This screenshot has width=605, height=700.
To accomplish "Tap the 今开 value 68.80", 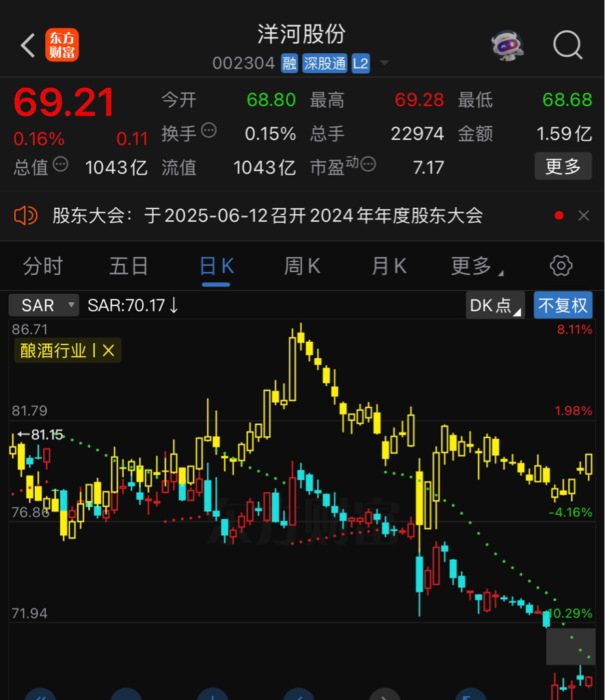I will [271, 100].
